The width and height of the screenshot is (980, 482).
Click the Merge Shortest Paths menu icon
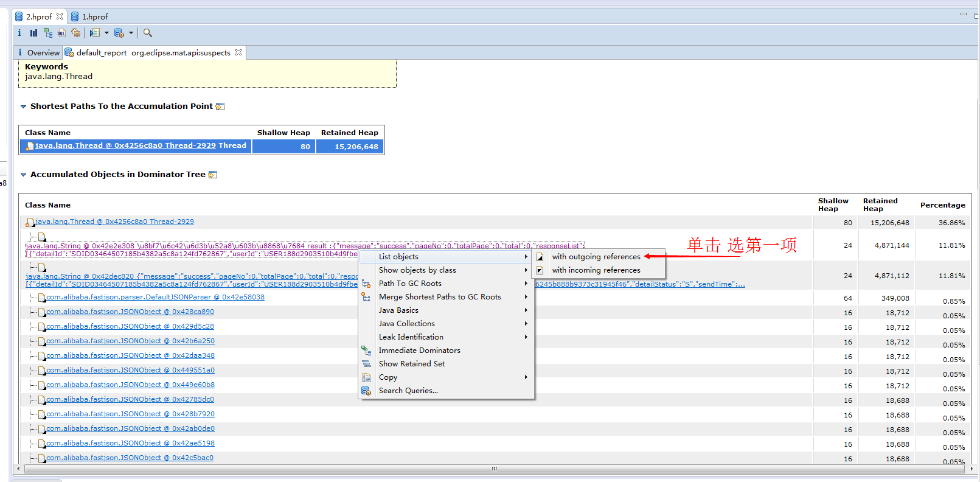pos(366,297)
